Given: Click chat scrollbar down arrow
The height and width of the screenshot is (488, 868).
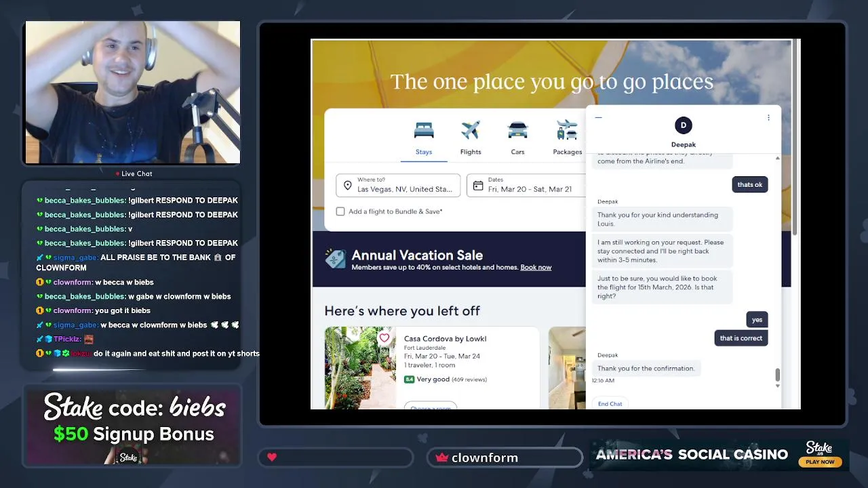Looking at the screenshot, I should [x=778, y=386].
